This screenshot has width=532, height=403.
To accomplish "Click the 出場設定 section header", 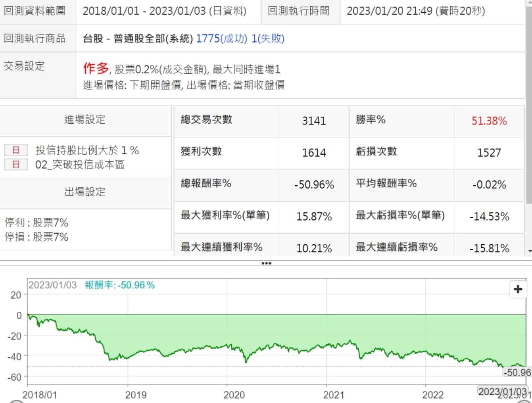I will tap(85, 192).
